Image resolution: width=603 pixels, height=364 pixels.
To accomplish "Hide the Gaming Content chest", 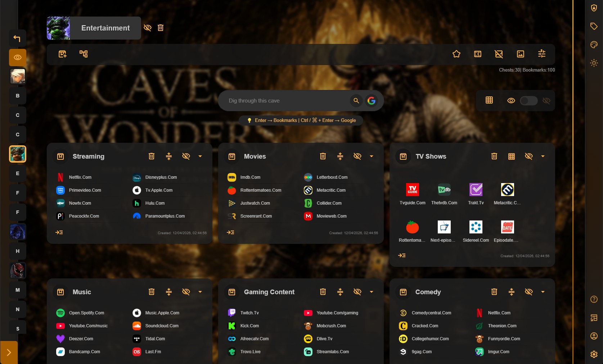I will click(357, 292).
